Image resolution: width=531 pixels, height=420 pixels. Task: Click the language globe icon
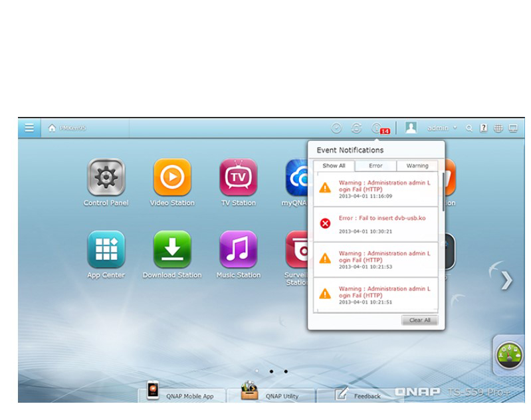(x=498, y=128)
